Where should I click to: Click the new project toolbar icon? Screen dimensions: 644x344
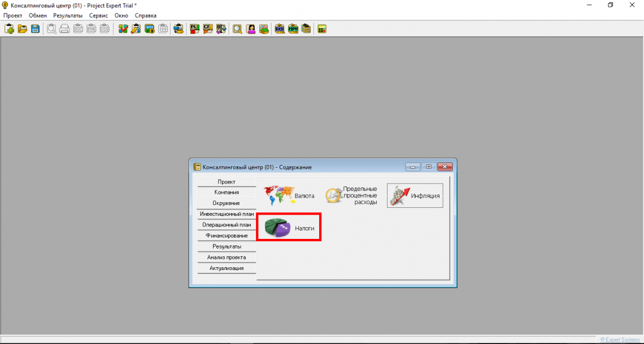click(x=9, y=29)
